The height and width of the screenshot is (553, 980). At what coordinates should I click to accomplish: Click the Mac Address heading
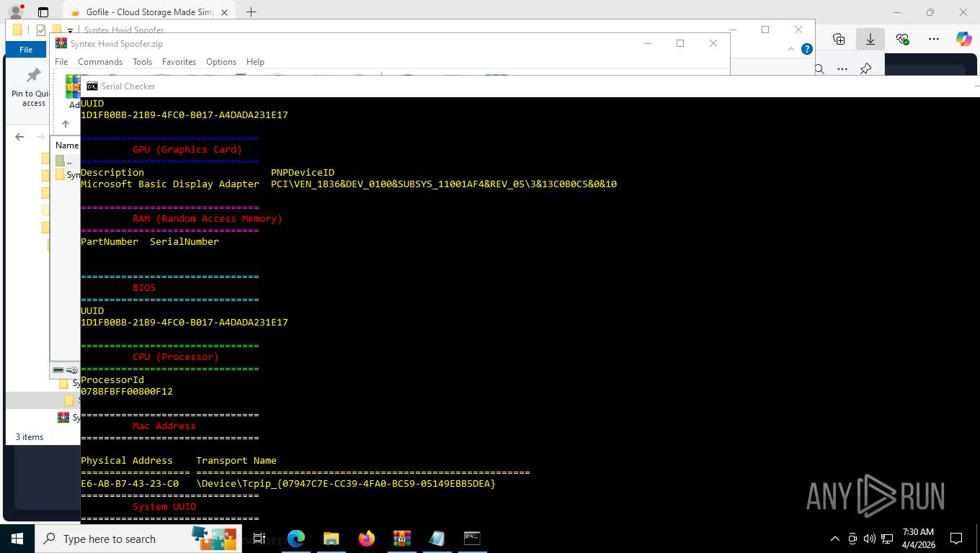click(164, 426)
